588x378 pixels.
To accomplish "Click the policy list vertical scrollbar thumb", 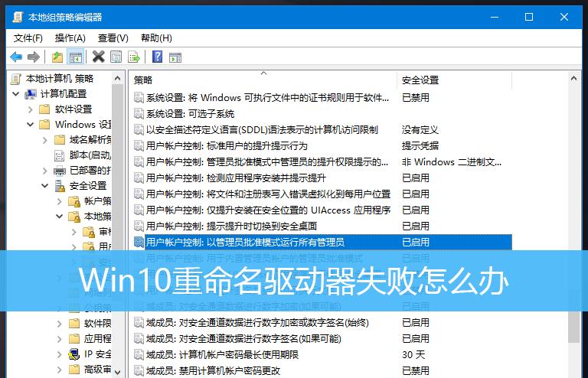I will pyautogui.click(x=573, y=327).
